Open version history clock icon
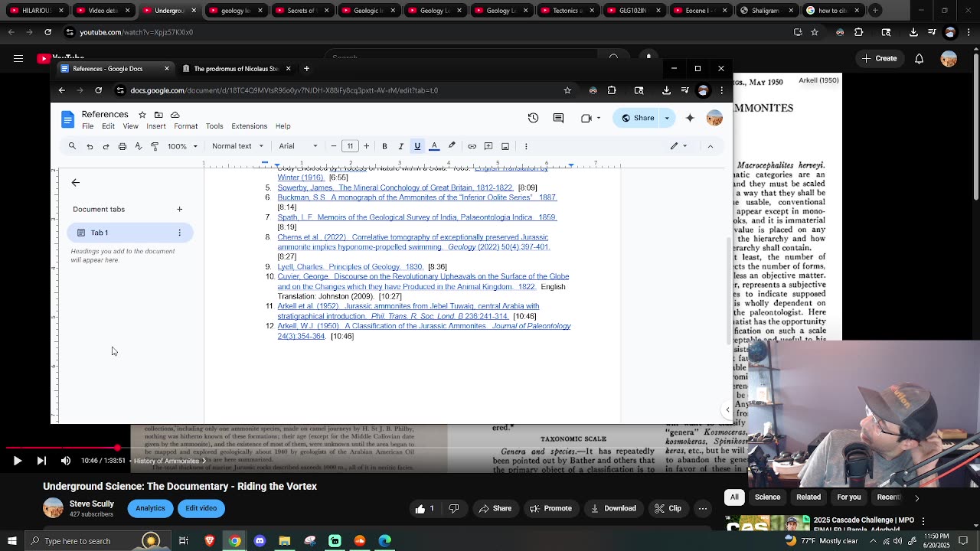This screenshot has width=980, height=551. (x=533, y=118)
